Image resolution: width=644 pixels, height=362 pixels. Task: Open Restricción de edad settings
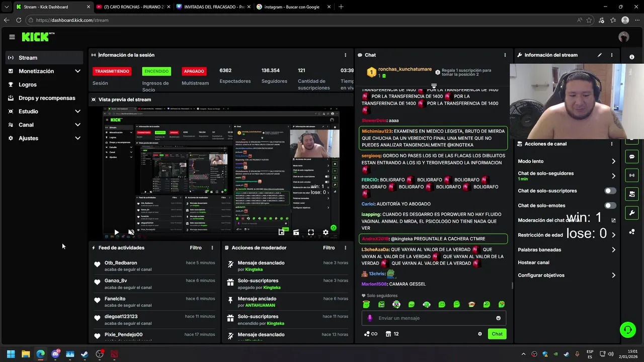click(x=567, y=235)
